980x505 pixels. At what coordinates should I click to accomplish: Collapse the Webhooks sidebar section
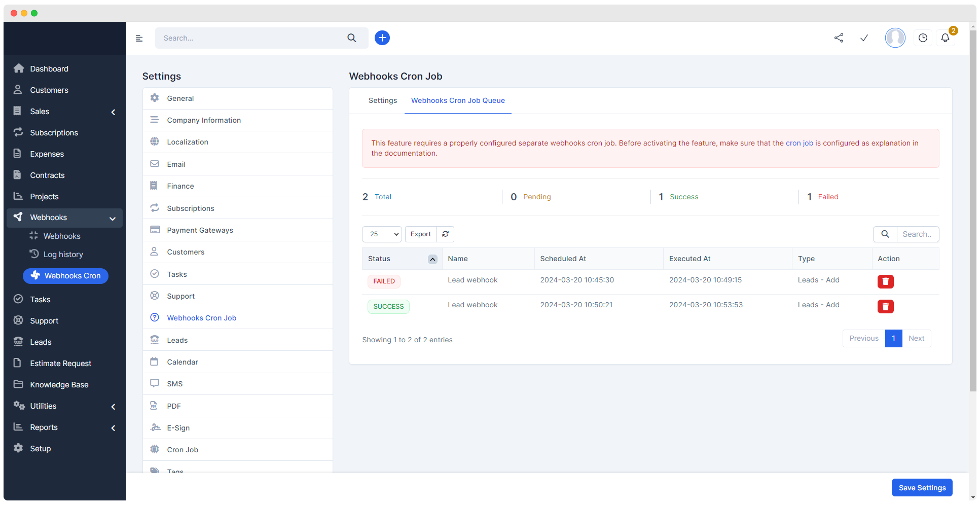[113, 218]
